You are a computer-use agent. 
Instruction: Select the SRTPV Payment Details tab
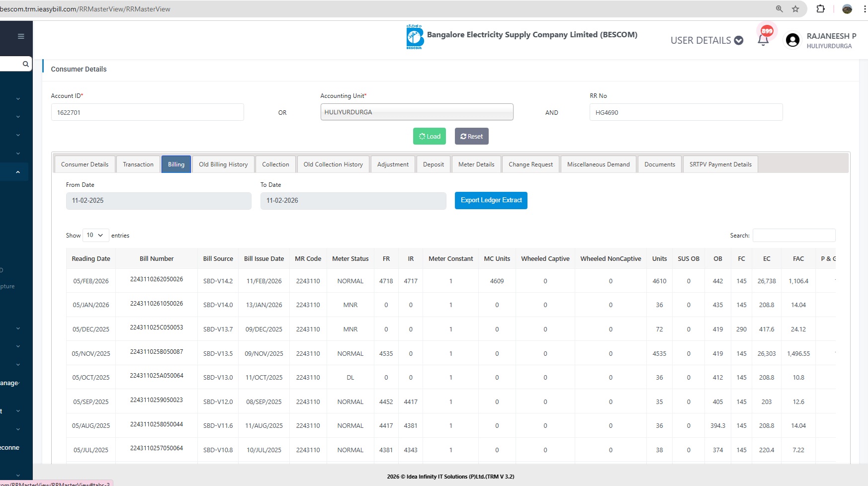(x=720, y=164)
